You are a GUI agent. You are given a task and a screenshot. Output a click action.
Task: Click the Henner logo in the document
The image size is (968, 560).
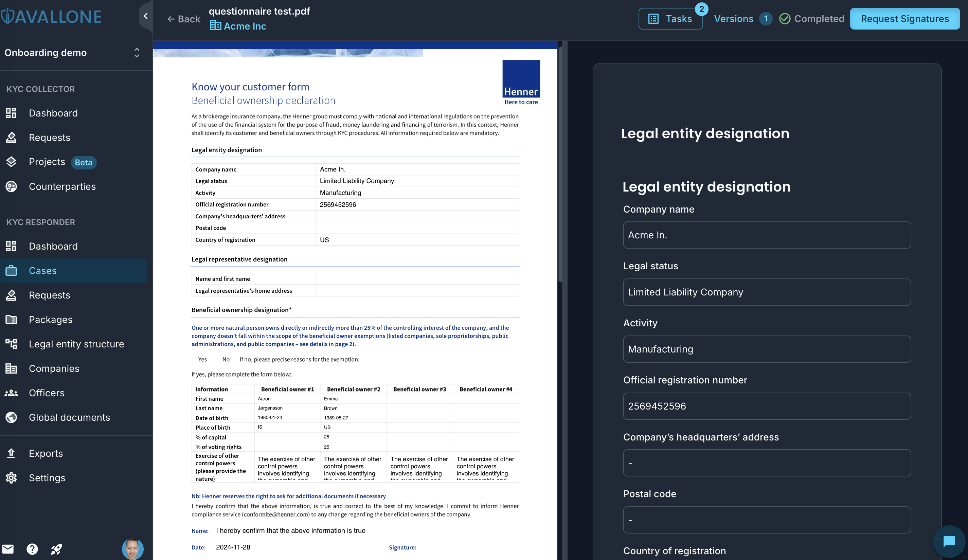(521, 82)
